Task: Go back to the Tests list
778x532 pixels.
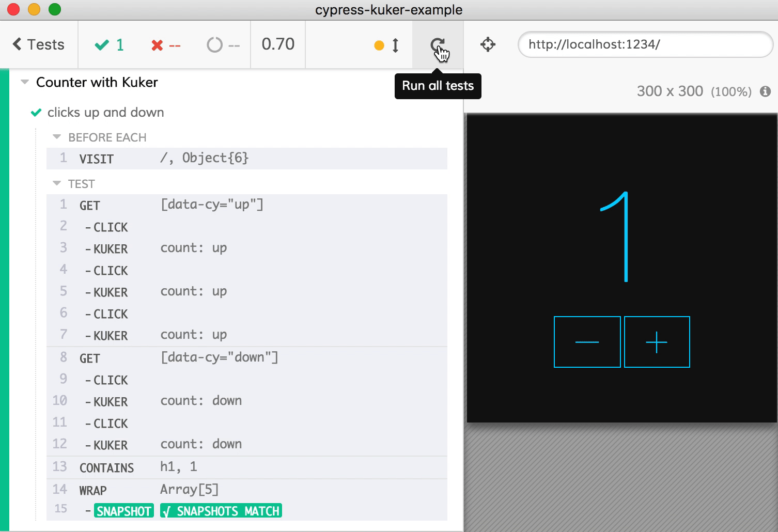Action: tap(39, 45)
